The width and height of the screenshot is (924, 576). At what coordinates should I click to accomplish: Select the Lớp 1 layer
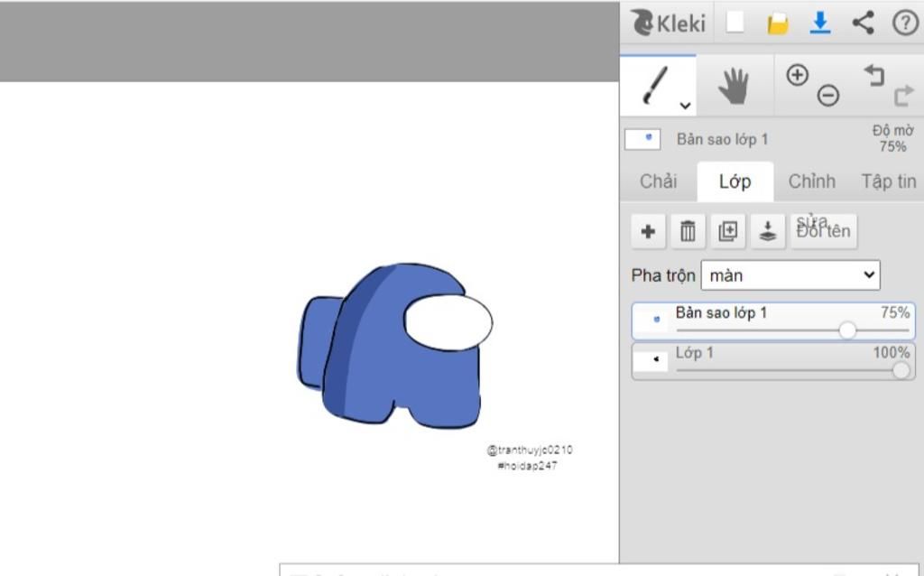point(773,361)
